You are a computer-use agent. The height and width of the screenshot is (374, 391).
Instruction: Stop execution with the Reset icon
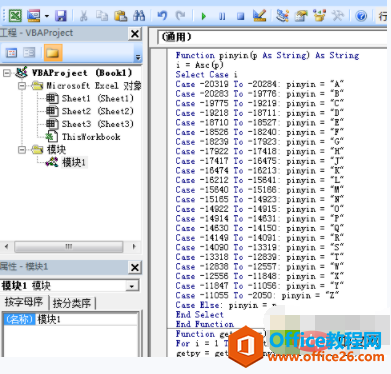click(x=240, y=16)
